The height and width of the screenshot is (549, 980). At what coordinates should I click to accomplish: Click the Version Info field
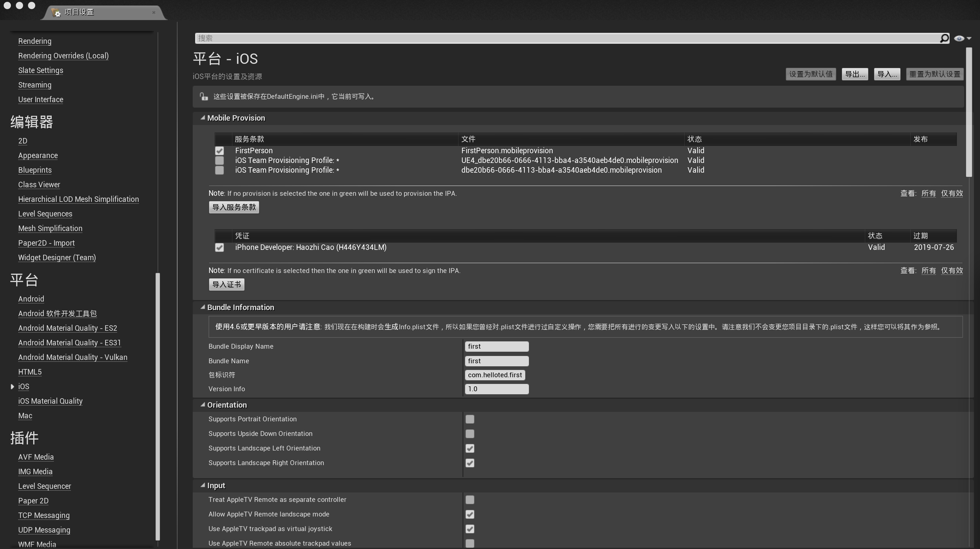pyautogui.click(x=496, y=389)
